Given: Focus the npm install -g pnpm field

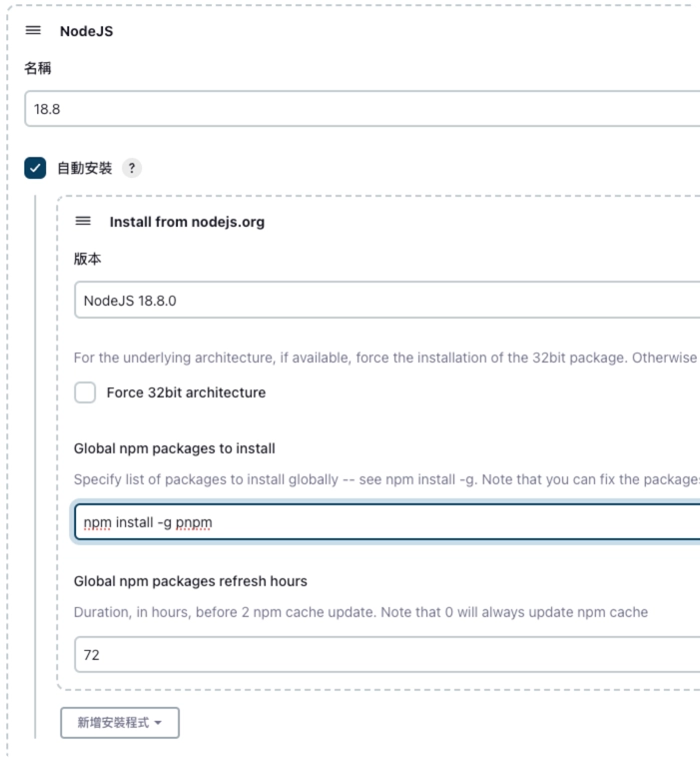Looking at the screenshot, I should [x=386, y=521].
